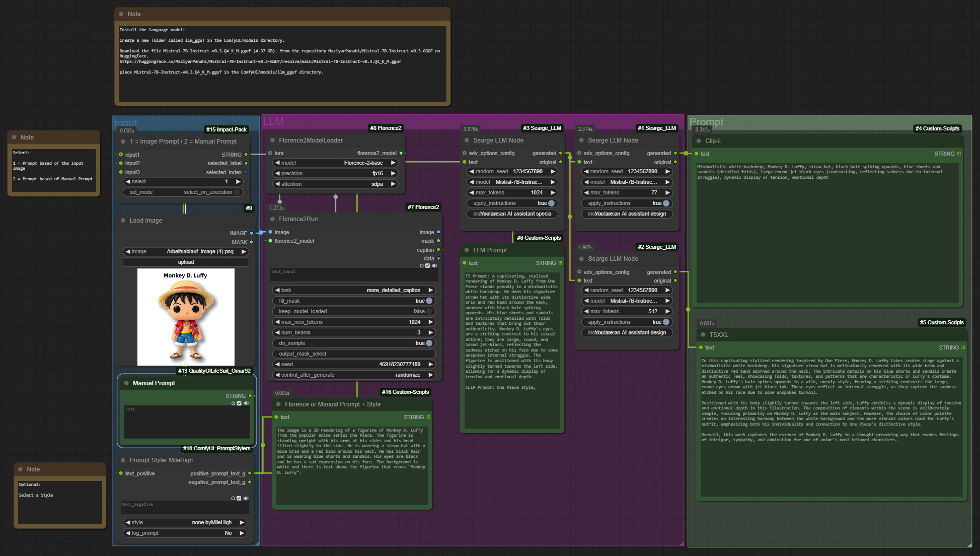Collapse the 'Optional: Select a Style' Note dot
Viewport: 980px width, 556px height.
point(21,469)
